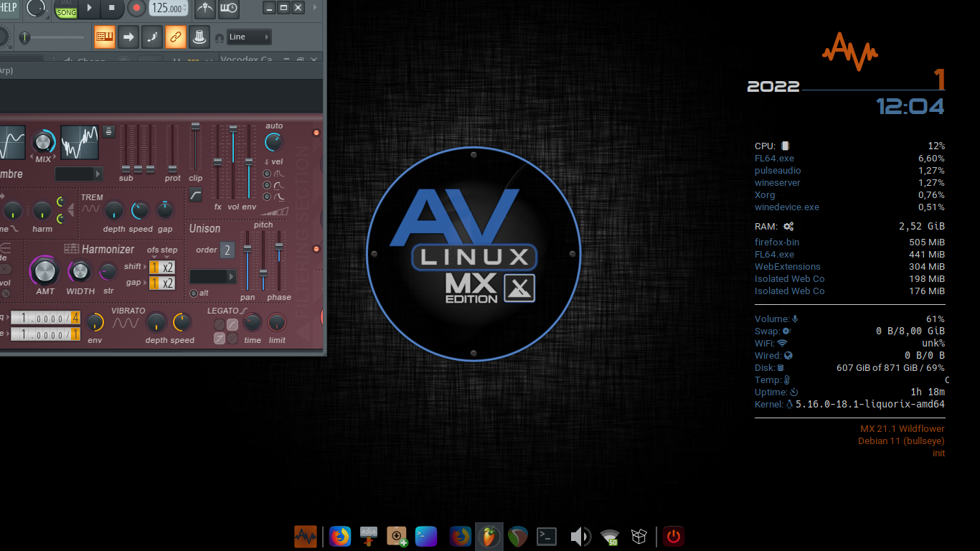Open the package box icon in the dock
Screen dimensions: 980x551
639,536
